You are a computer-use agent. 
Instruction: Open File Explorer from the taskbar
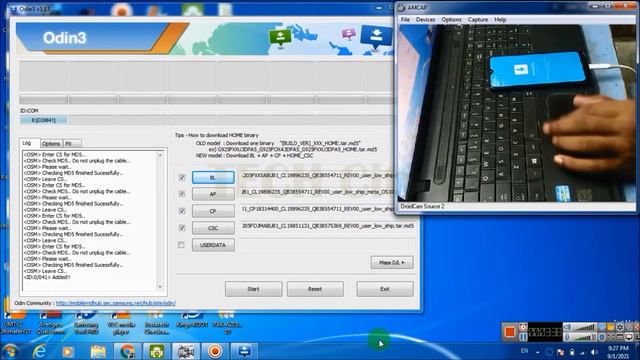[98, 351]
